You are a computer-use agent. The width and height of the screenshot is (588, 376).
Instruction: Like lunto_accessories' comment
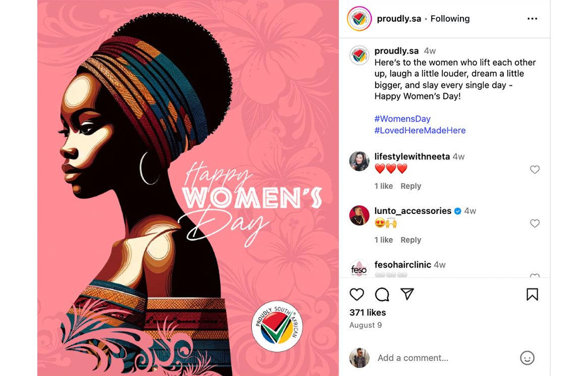coord(535,224)
